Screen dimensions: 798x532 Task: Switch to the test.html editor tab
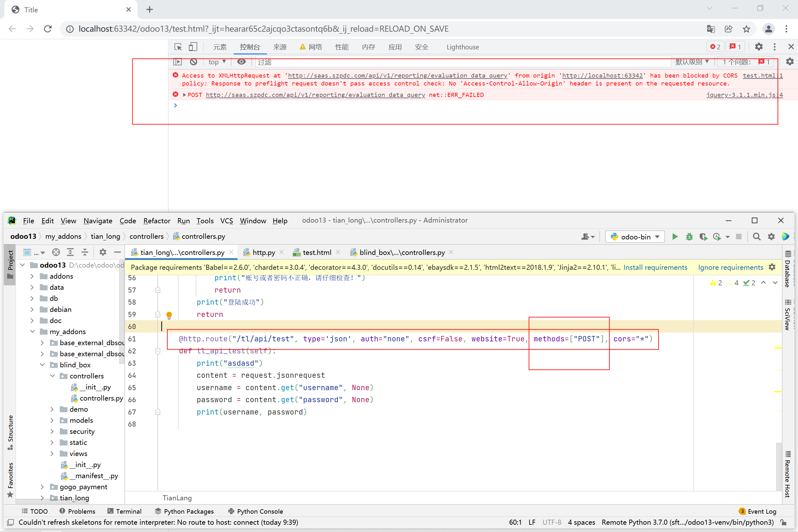coord(317,252)
